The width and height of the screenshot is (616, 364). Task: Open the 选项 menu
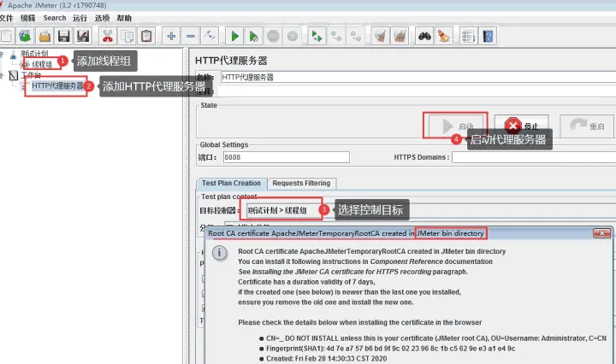tap(102, 18)
